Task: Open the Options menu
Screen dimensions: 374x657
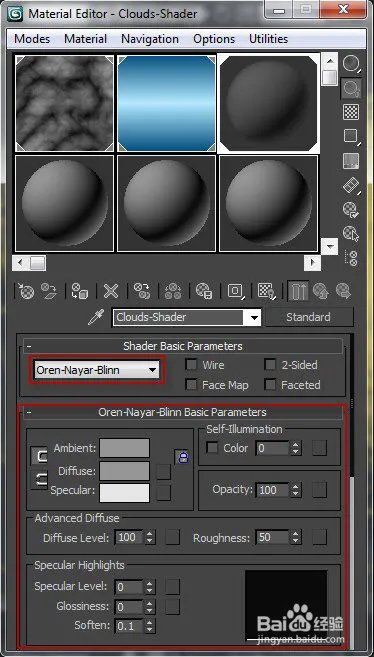Action: (x=214, y=39)
